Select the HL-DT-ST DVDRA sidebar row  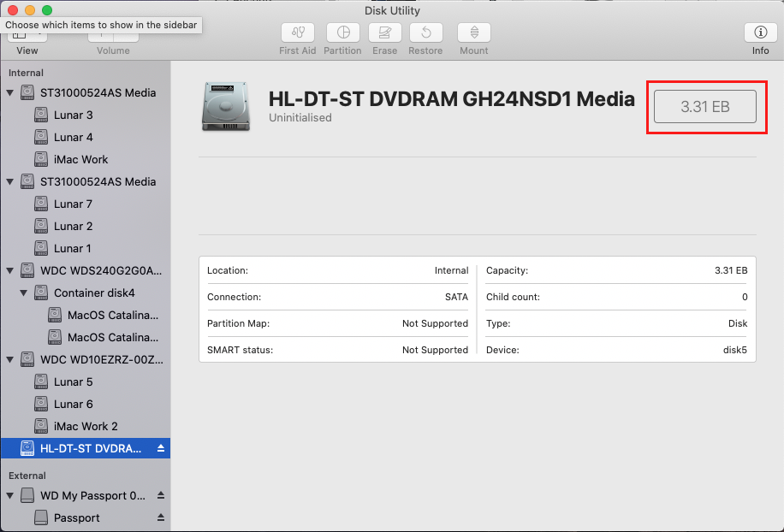point(86,448)
